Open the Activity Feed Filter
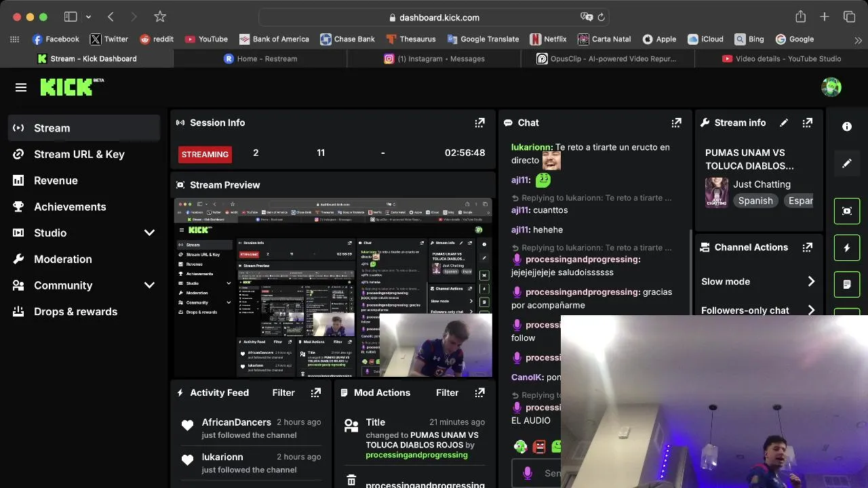Screen dimensions: 868x488 (x=283, y=392)
